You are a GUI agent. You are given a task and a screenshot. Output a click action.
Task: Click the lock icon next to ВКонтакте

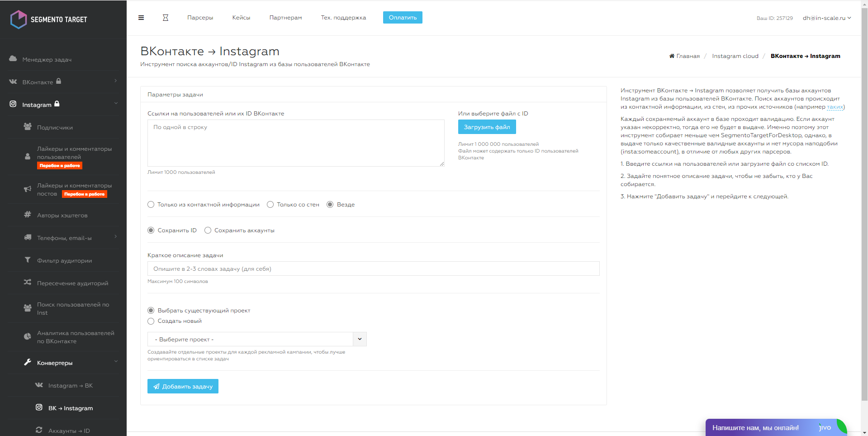click(x=59, y=81)
